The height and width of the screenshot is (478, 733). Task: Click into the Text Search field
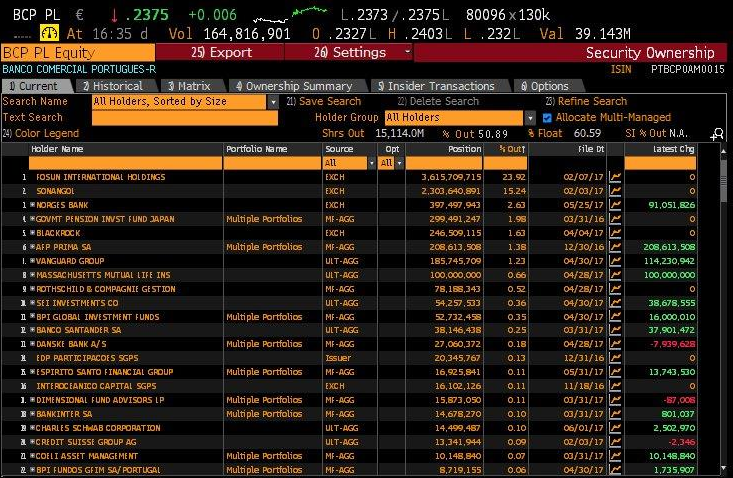(x=185, y=118)
